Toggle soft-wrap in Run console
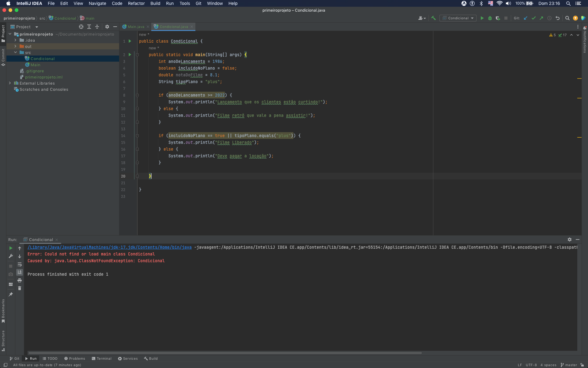 pos(20,264)
